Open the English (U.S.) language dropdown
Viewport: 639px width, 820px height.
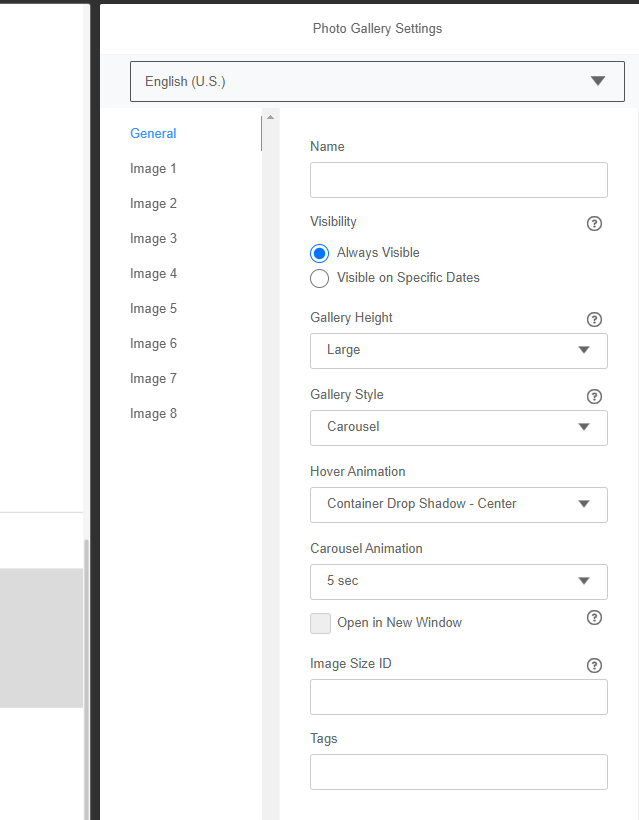point(377,82)
